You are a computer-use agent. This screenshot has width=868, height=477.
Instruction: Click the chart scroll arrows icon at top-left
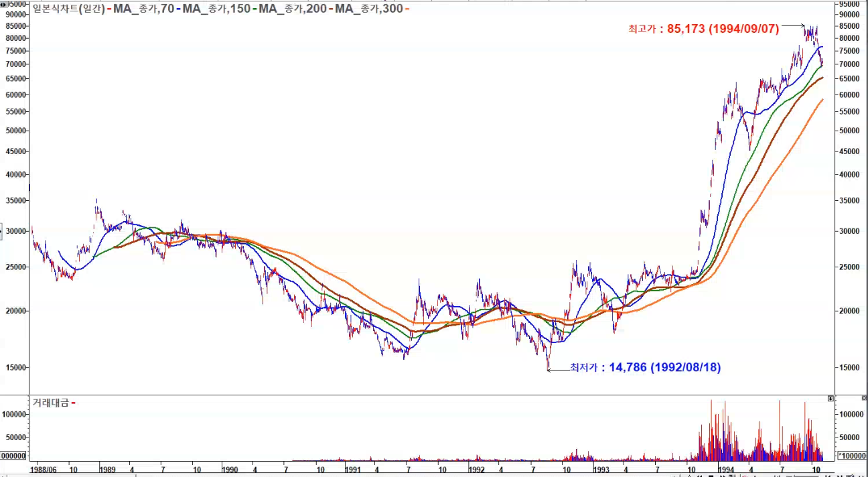(x=5, y=5)
